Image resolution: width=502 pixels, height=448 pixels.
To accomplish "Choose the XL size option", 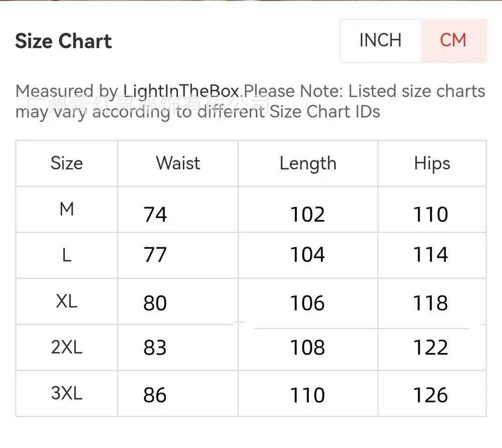I will point(66,301).
